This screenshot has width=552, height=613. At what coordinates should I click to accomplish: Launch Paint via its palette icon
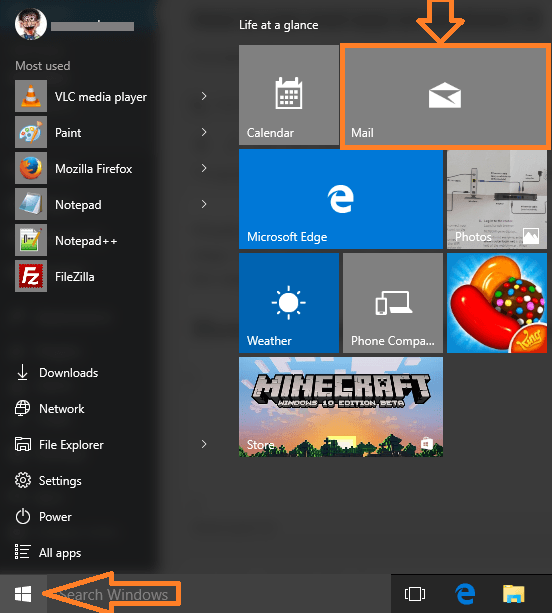(31, 132)
